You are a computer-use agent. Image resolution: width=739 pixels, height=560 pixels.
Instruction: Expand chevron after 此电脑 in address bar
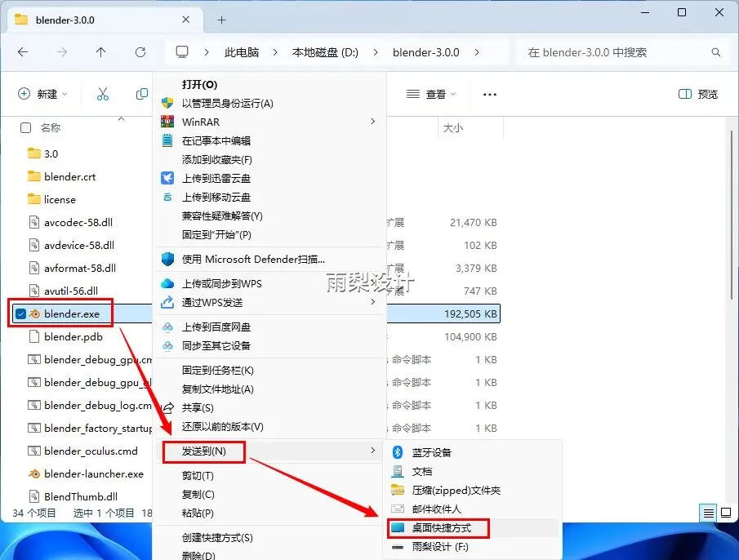click(x=274, y=52)
